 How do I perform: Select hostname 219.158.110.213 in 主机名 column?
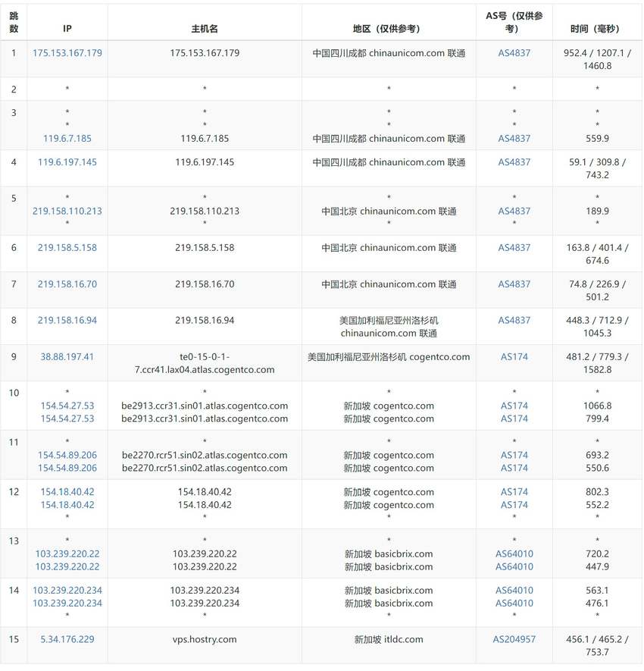click(x=205, y=211)
